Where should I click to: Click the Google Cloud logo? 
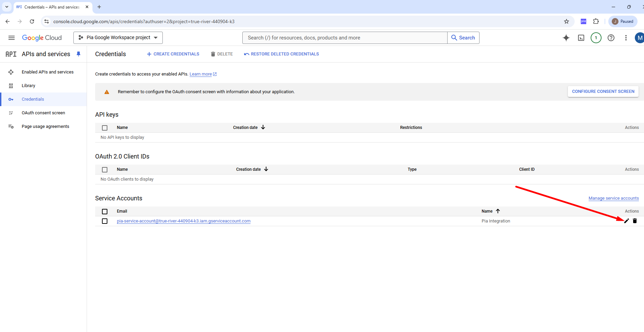42,38
